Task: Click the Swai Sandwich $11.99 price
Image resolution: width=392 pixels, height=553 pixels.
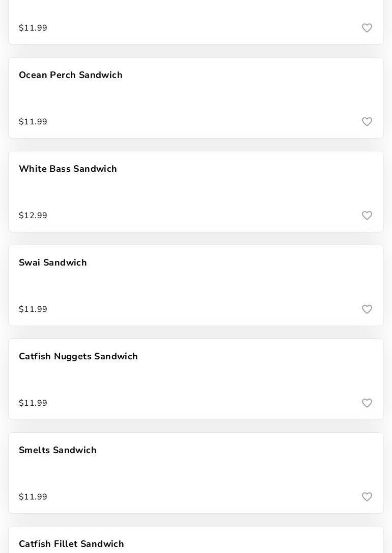Action: pos(33,309)
